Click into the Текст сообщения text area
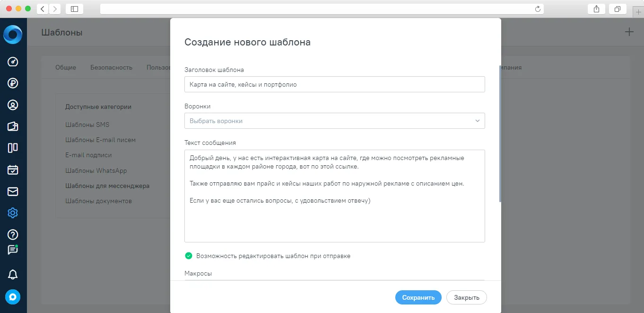Screen dimensions: 644x313 pos(335,196)
